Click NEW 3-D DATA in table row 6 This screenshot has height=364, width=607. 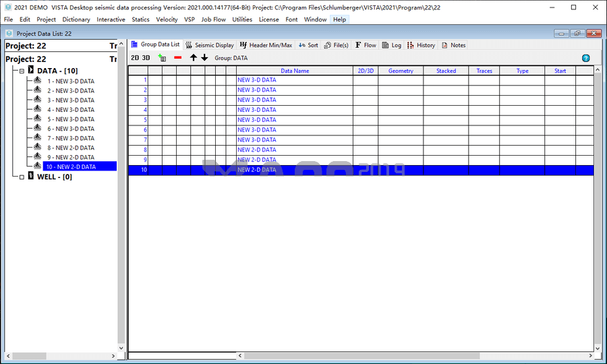(x=257, y=129)
